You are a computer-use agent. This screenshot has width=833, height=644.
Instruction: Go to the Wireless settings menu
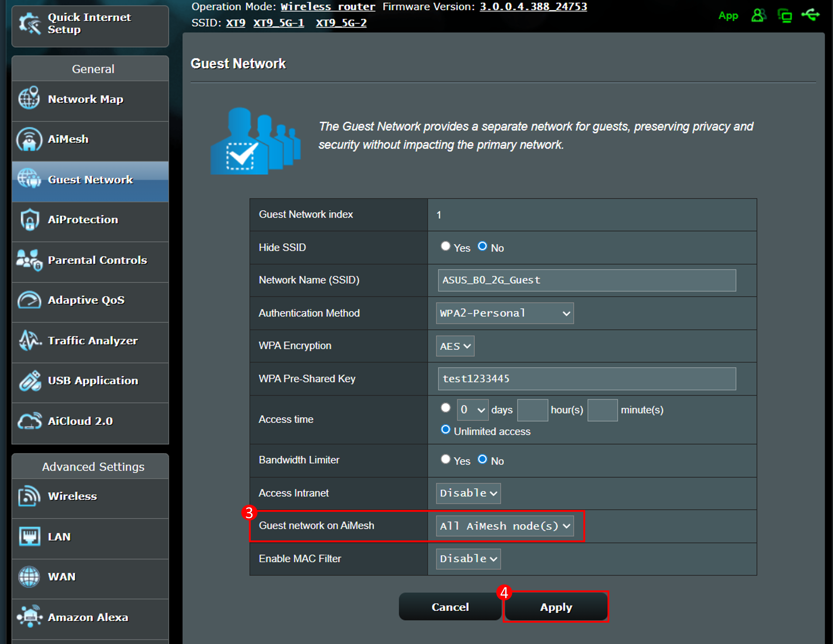(72, 496)
